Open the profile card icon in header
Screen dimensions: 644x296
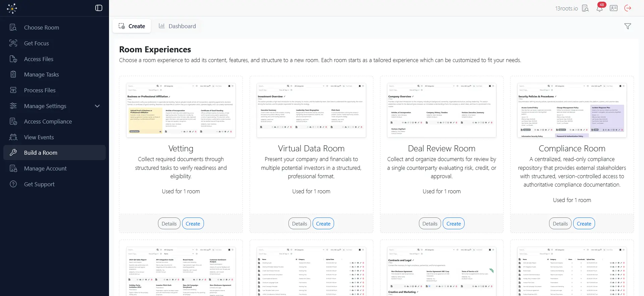point(614,8)
